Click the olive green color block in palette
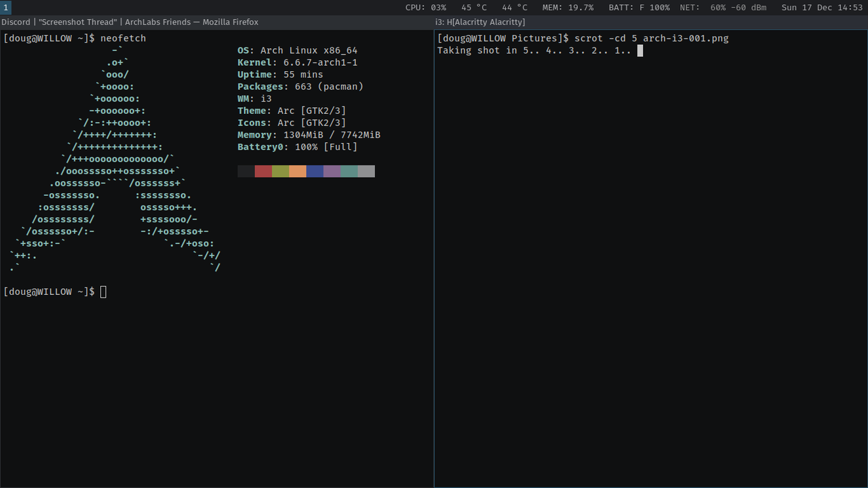Image resolution: width=868 pixels, height=488 pixels. (280, 171)
